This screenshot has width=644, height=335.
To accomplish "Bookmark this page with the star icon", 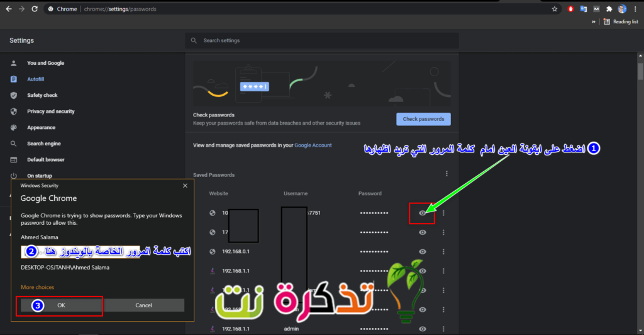I will coord(554,9).
